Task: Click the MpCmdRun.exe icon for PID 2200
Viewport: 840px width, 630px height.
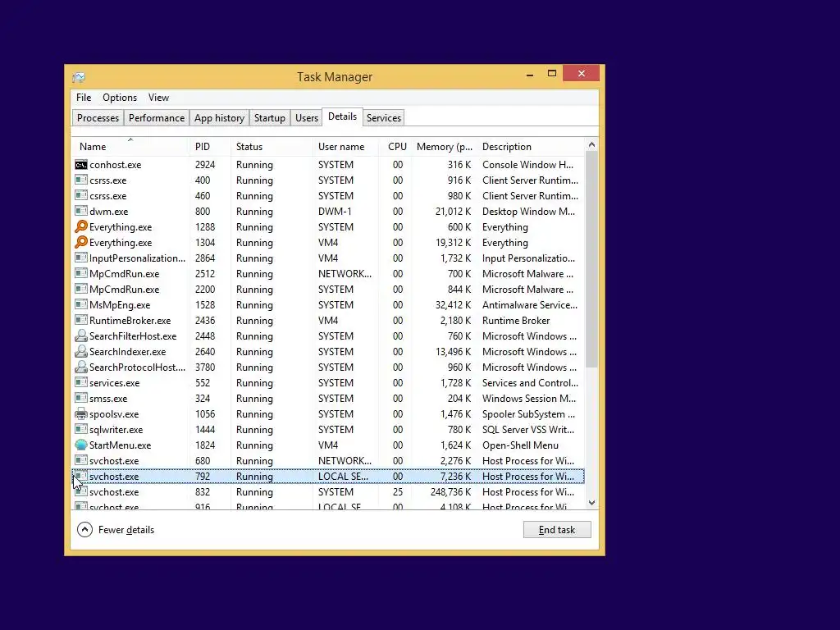Action: click(x=81, y=289)
